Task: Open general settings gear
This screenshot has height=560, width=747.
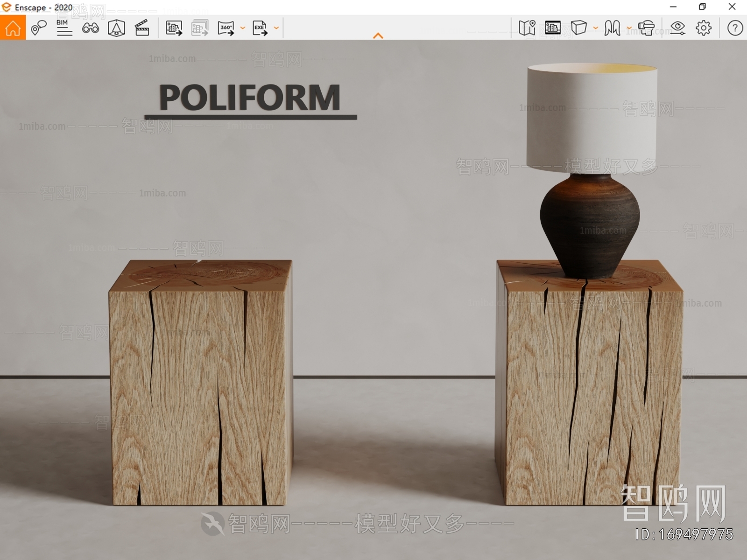Action: click(x=704, y=28)
